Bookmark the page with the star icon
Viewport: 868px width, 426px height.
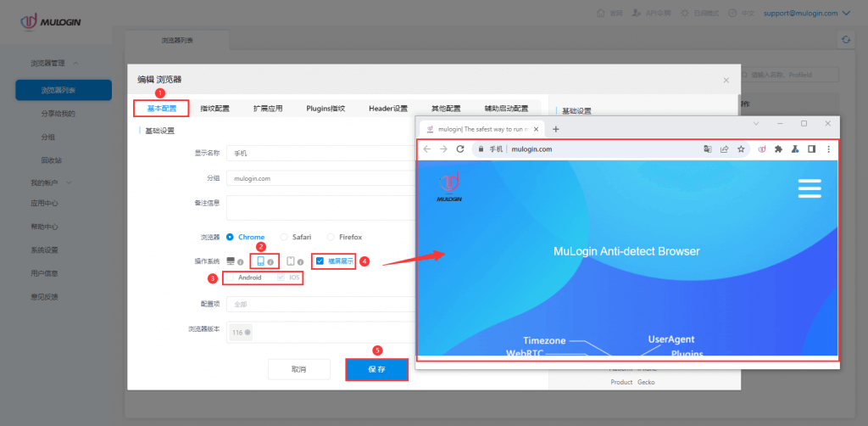(741, 149)
